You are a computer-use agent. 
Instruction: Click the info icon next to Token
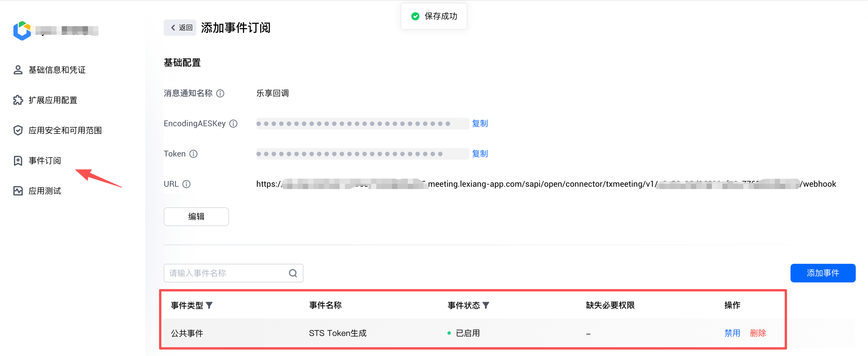coord(193,154)
